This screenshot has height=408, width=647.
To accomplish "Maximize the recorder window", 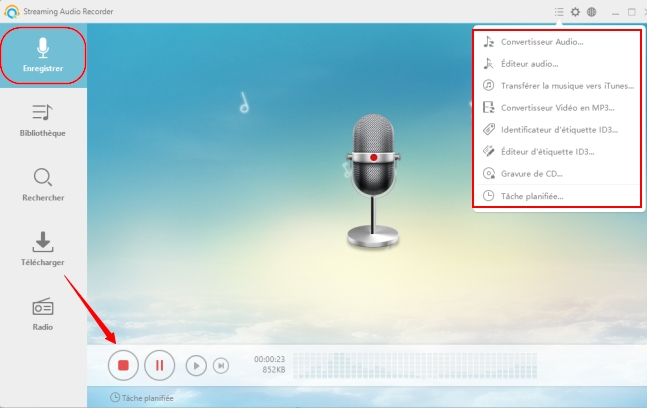I will 631,12.
